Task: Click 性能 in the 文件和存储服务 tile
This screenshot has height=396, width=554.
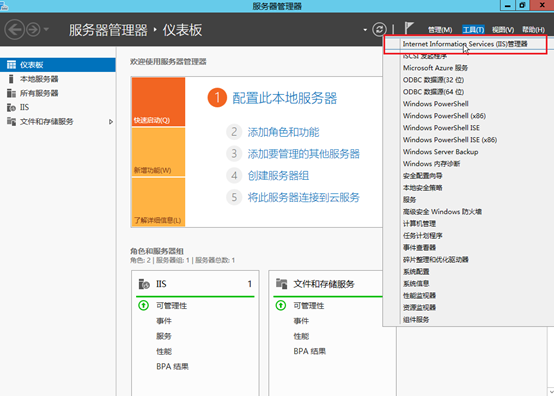Action: (x=301, y=336)
